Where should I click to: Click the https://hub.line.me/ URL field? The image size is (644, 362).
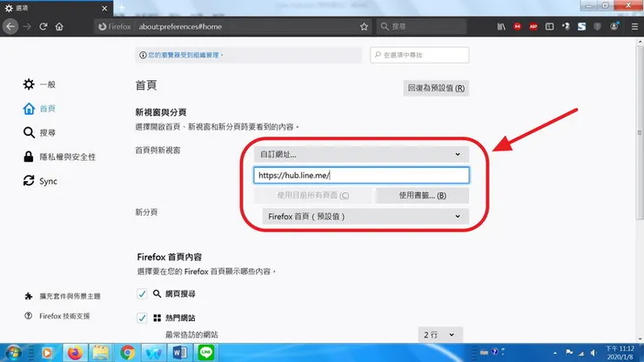click(361, 176)
